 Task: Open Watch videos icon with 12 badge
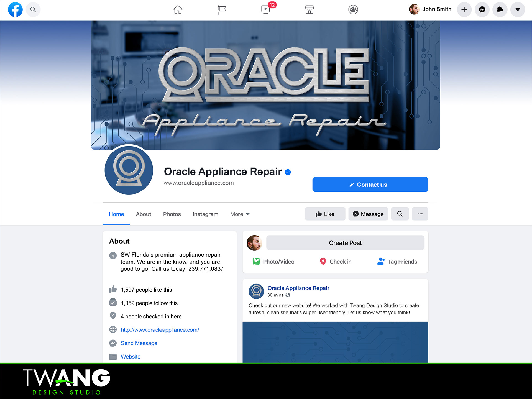tap(266, 10)
